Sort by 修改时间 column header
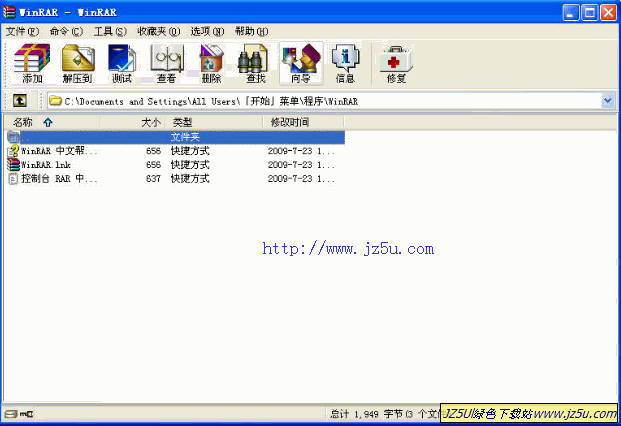The image size is (621, 426). pos(304,122)
